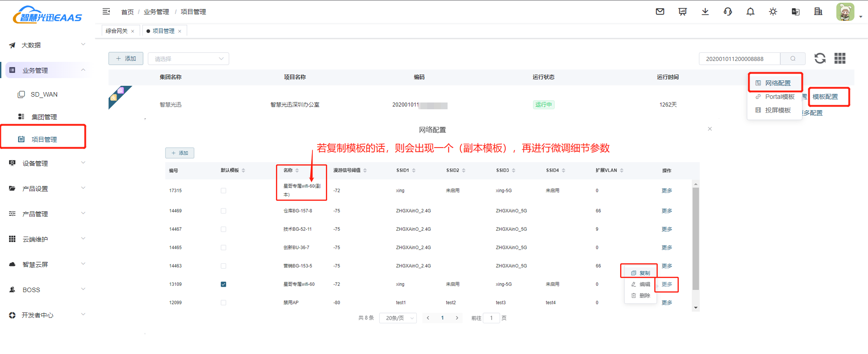The width and height of the screenshot is (868, 354).
Task: Click the notification bell icon
Action: 750,12
